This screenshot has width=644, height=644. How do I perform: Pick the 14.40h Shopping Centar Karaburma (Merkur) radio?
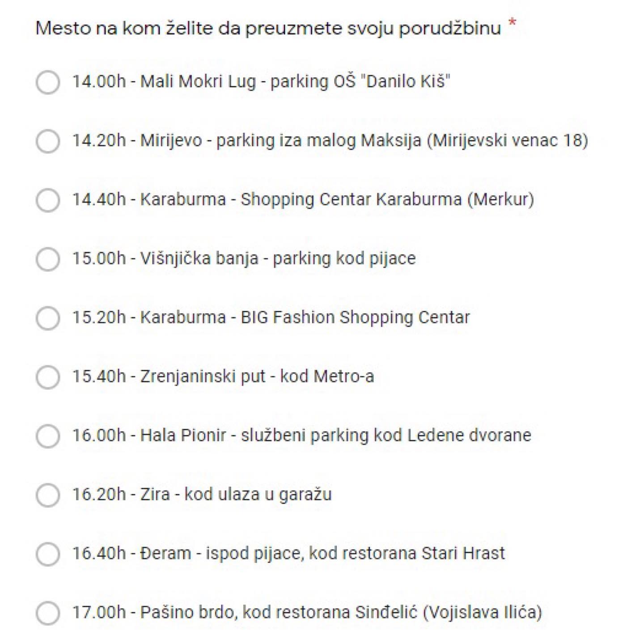click(x=48, y=200)
